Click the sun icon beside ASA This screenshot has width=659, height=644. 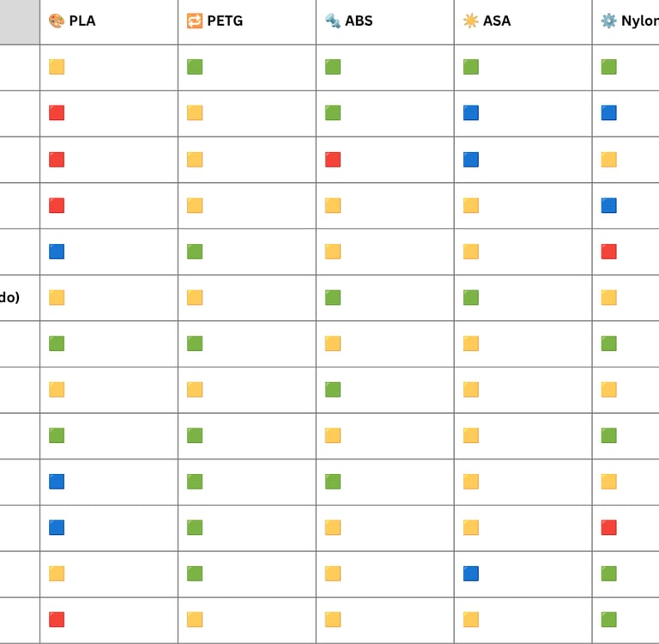(471, 21)
